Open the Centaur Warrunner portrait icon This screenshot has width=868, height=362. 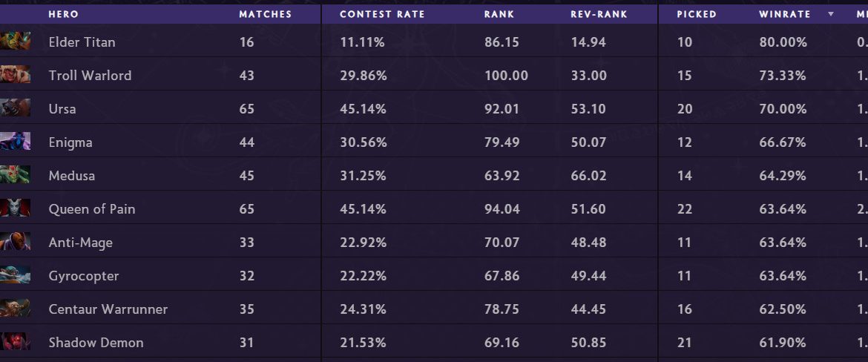(16, 309)
